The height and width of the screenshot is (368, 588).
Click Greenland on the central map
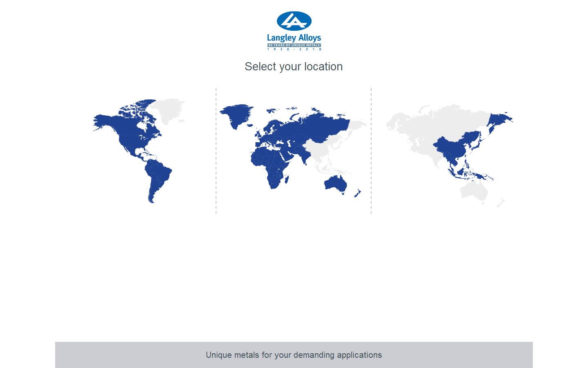pyautogui.click(x=237, y=114)
